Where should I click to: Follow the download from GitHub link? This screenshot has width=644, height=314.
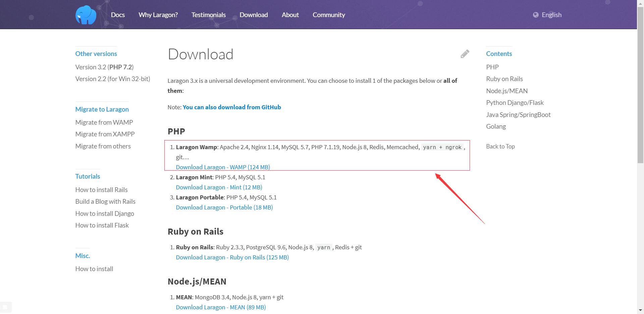232,107
